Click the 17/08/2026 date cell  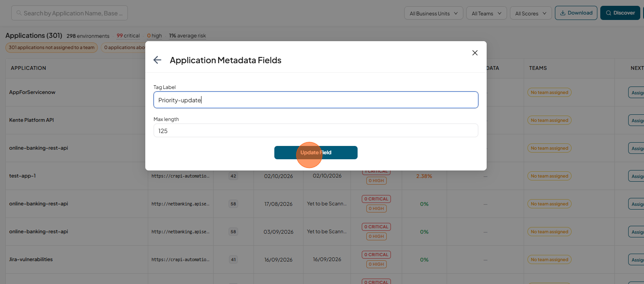[x=278, y=204]
